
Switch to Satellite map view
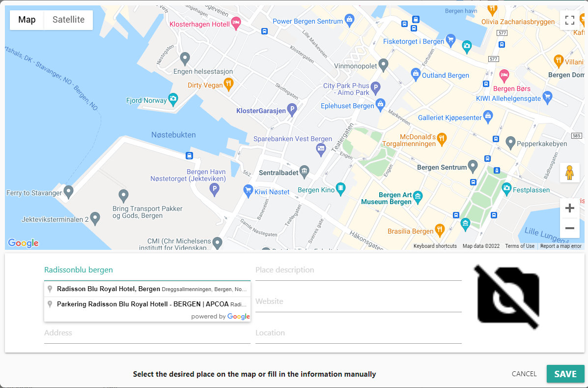(68, 20)
